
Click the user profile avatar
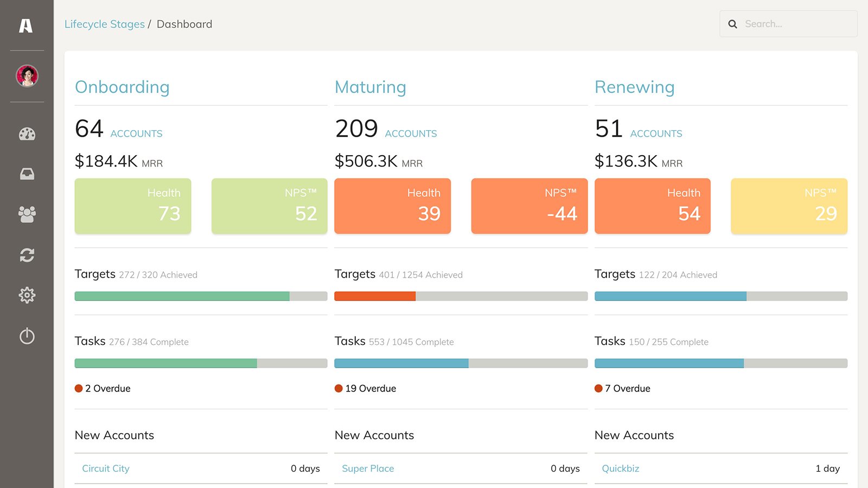coord(27,76)
